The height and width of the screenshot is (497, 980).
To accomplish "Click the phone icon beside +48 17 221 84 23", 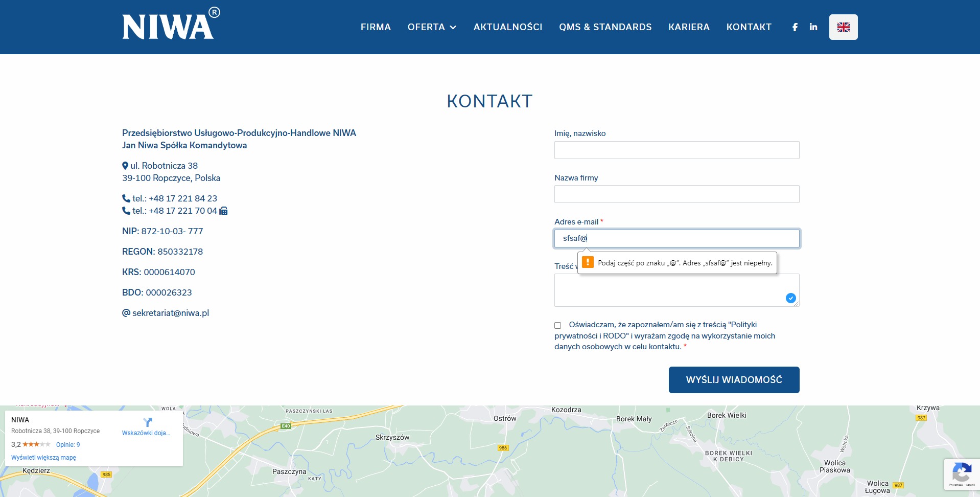I will click(x=126, y=198).
